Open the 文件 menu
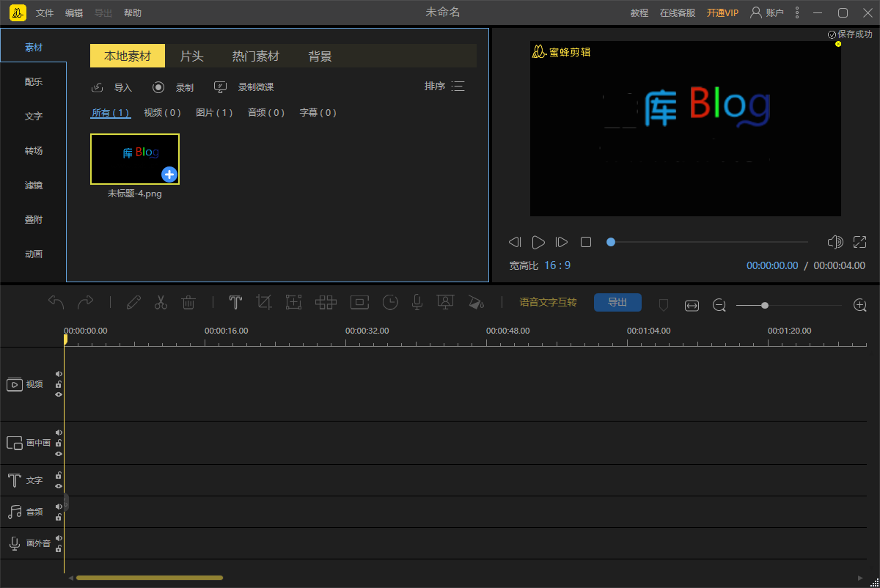The width and height of the screenshot is (880, 588). 45,13
